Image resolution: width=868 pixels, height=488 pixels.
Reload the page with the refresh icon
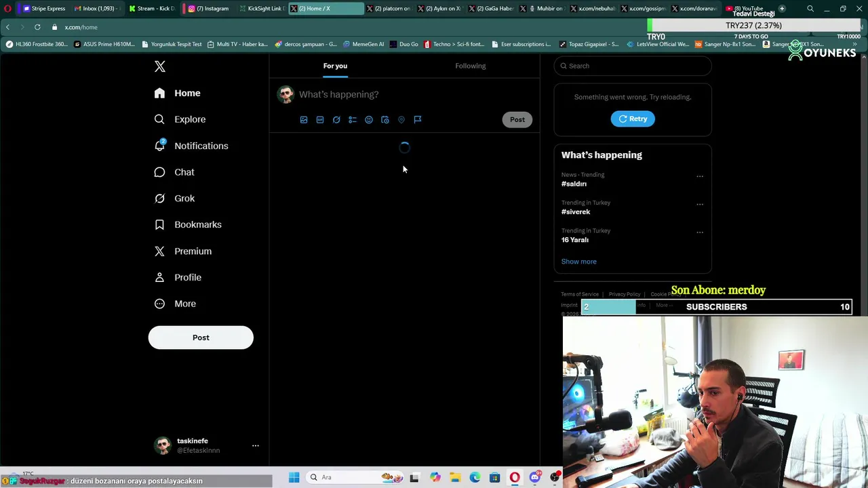click(37, 27)
